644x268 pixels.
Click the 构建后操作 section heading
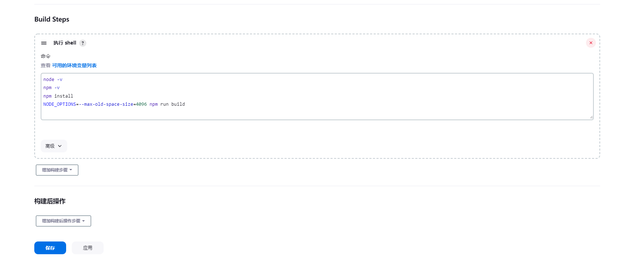coord(50,201)
